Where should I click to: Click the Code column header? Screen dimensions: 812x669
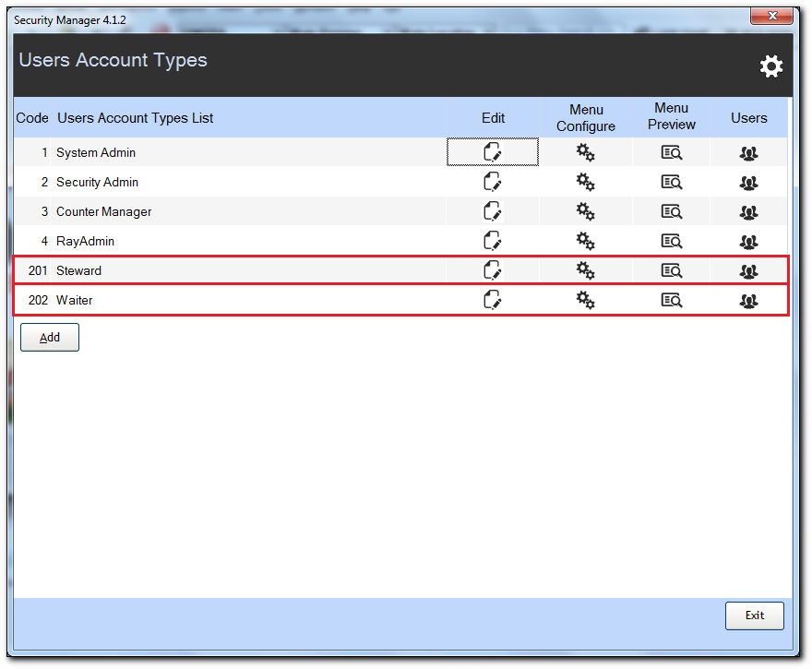click(32, 118)
